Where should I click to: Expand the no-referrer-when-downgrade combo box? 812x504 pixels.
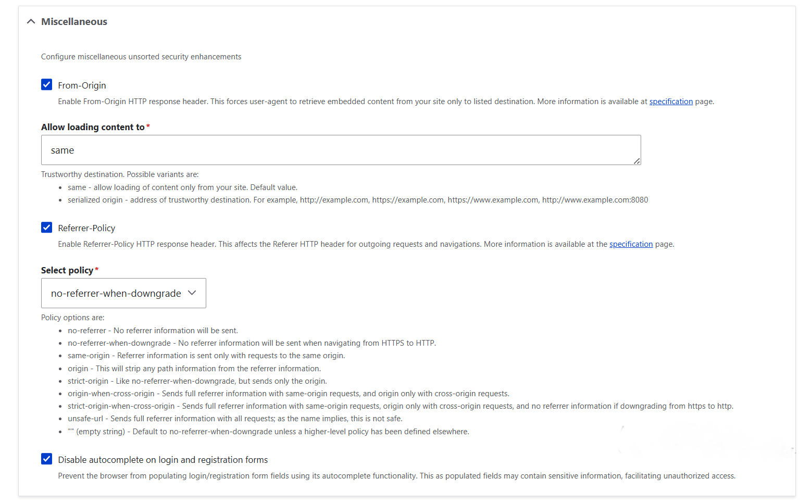tap(123, 293)
